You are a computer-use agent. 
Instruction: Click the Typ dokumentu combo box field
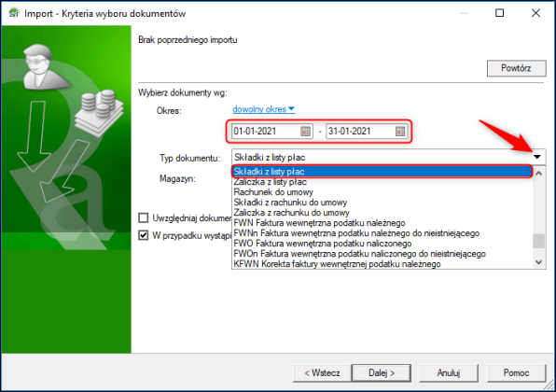click(388, 157)
